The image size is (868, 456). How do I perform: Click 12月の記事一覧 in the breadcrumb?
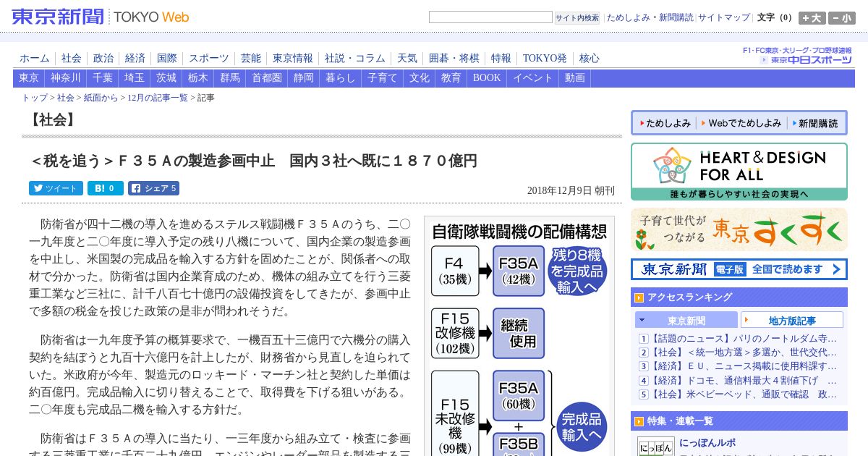pos(157,98)
